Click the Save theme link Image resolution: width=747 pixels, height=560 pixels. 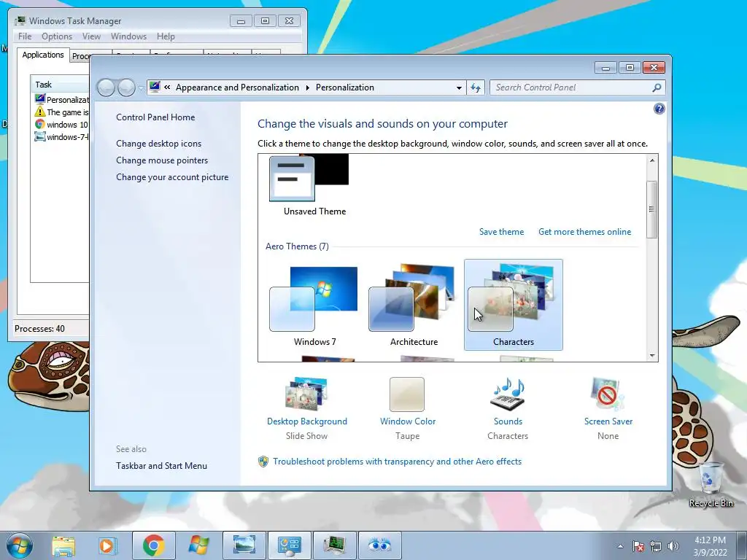[501, 232]
